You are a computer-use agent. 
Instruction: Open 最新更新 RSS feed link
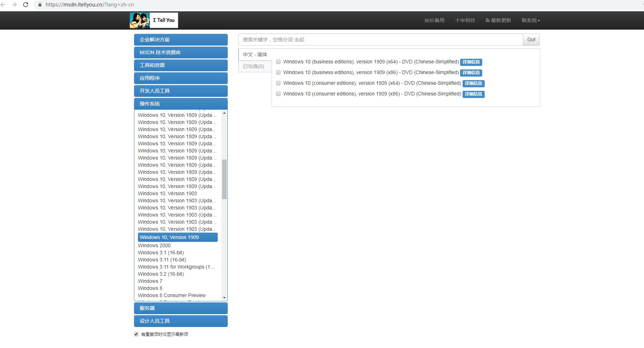coord(498,20)
